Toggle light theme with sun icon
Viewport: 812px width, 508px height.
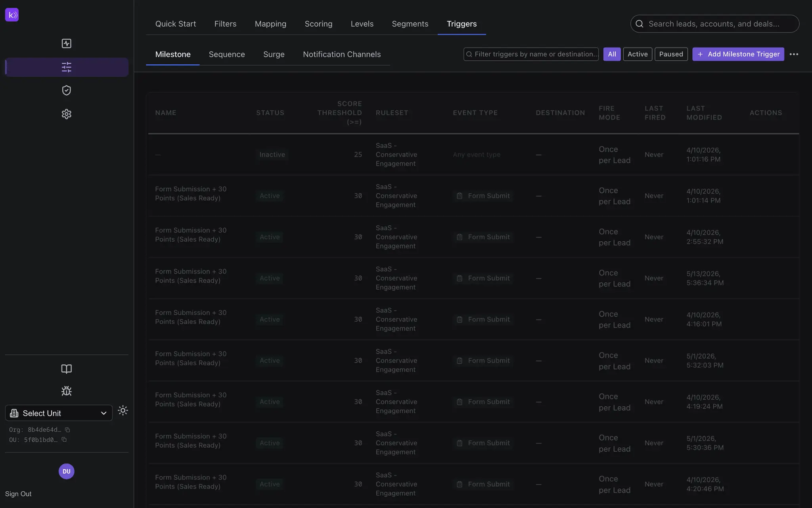point(123,410)
